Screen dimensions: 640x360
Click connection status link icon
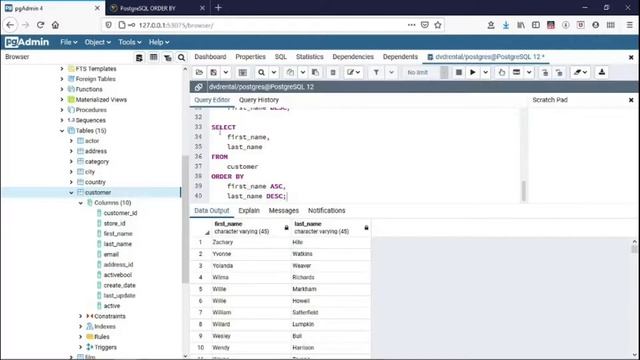click(198, 87)
